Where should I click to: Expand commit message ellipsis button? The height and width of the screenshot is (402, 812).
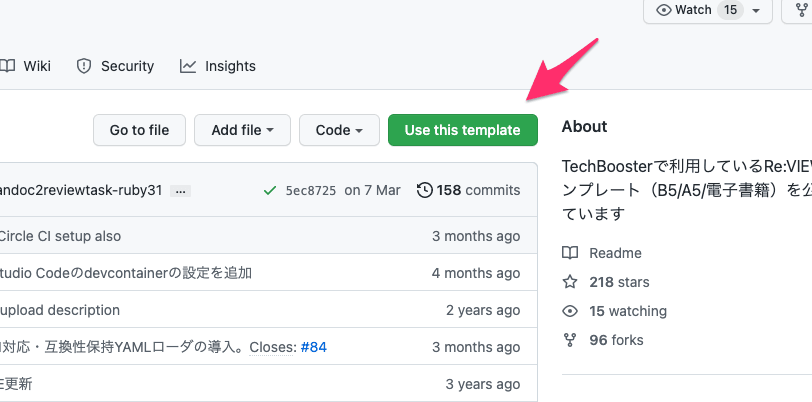(x=180, y=190)
